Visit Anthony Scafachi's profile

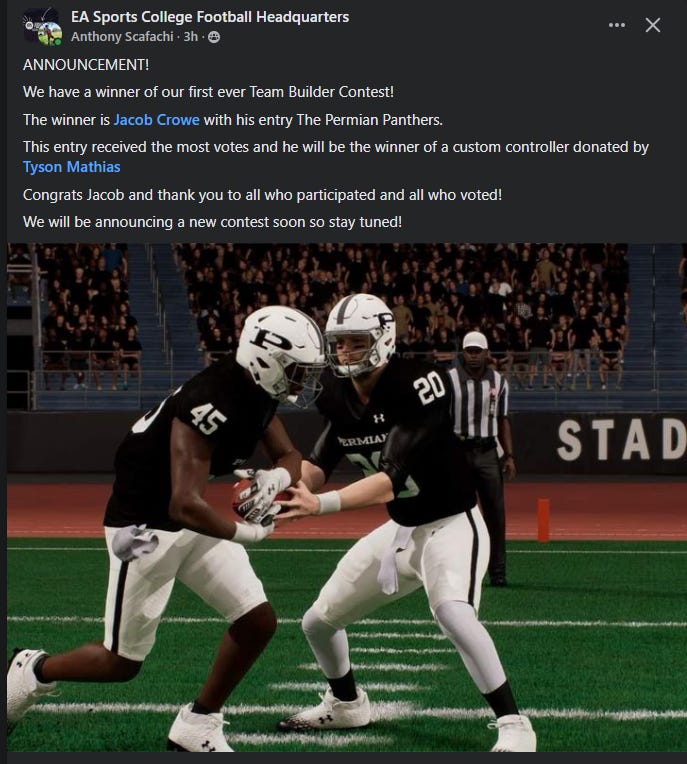coord(122,37)
